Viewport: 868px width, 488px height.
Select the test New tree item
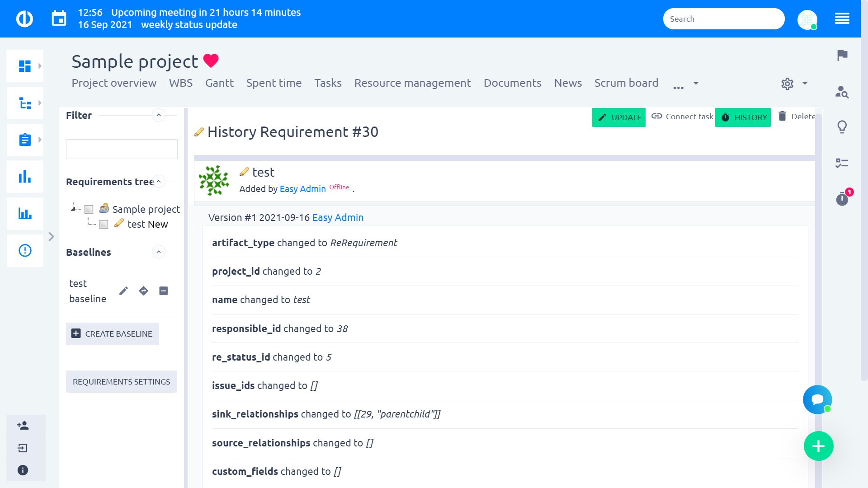(x=146, y=224)
